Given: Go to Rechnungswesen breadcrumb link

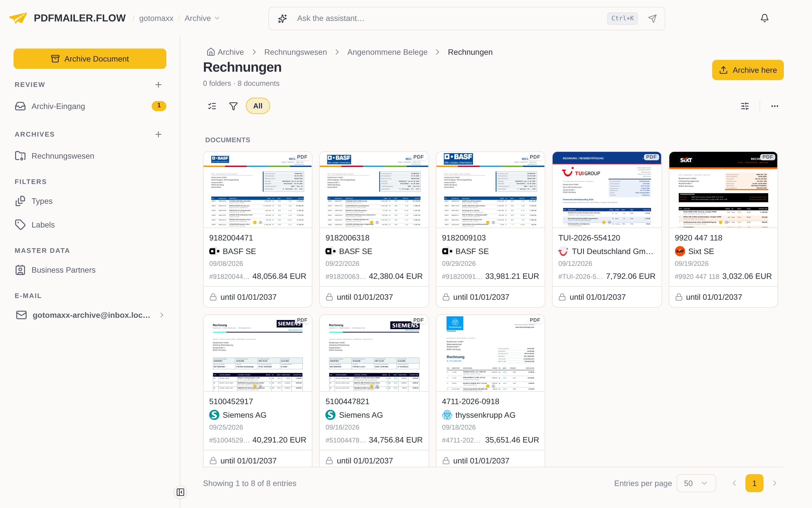Looking at the screenshot, I should [x=295, y=52].
